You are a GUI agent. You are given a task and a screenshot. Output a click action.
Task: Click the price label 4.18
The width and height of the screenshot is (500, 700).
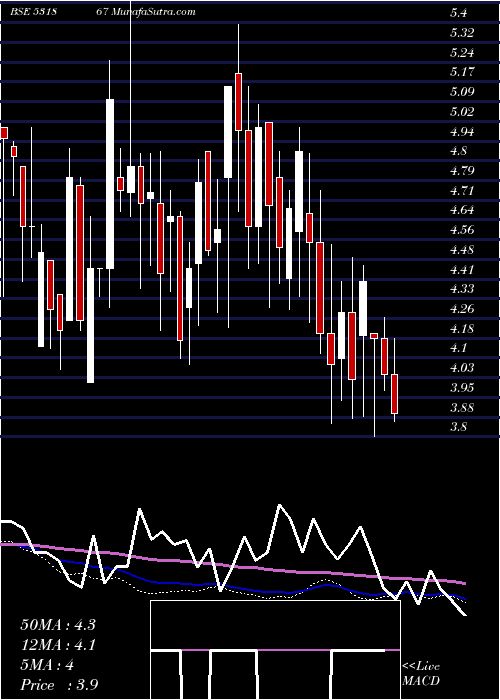(462, 329)
